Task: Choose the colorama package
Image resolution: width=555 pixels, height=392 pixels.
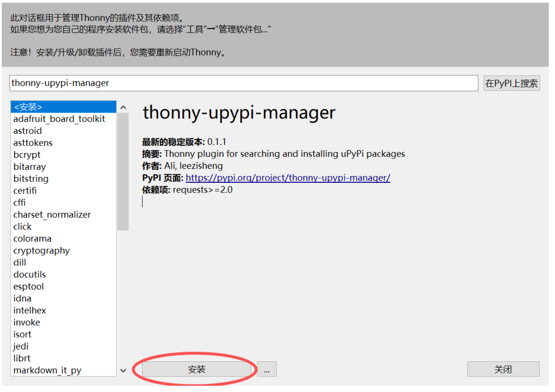Action: tap(32, 239)
